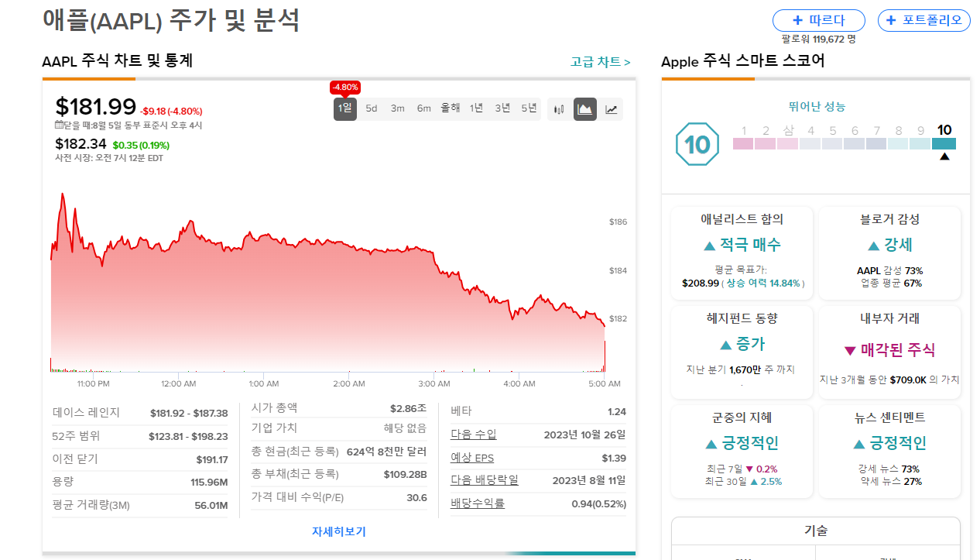Select the line chart type icon
Screen dimensions: 980x560
click(x=612, y=109)
